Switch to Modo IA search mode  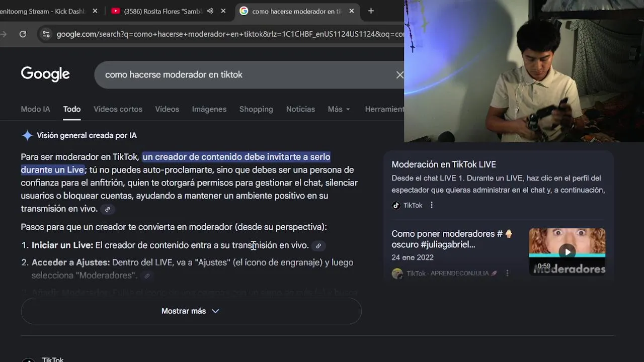pyautogui.click(x=35, y=109)
